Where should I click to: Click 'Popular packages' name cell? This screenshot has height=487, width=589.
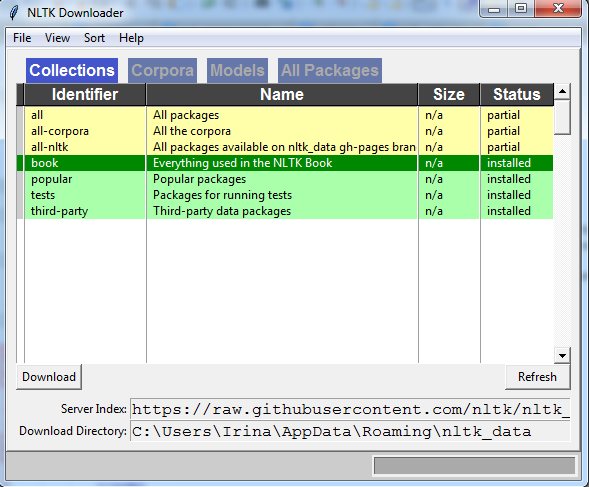(282, 179)
